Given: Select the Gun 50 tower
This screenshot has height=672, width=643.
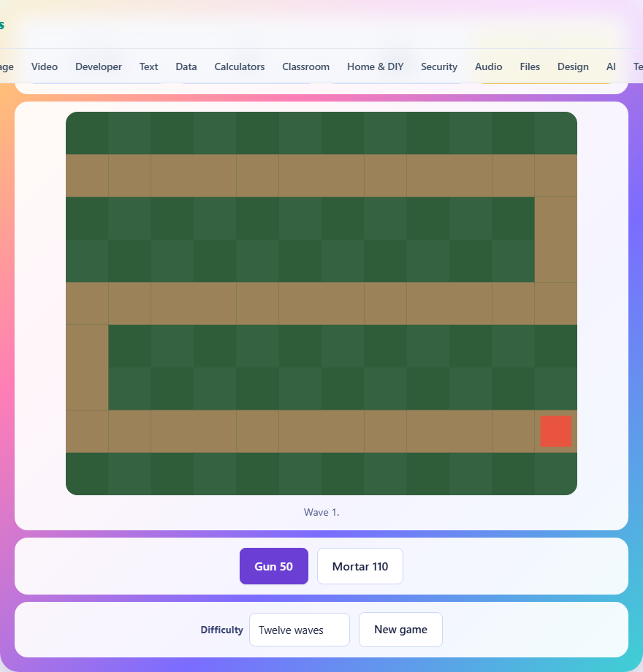Looking at the screenshot, I should point(274,566).
